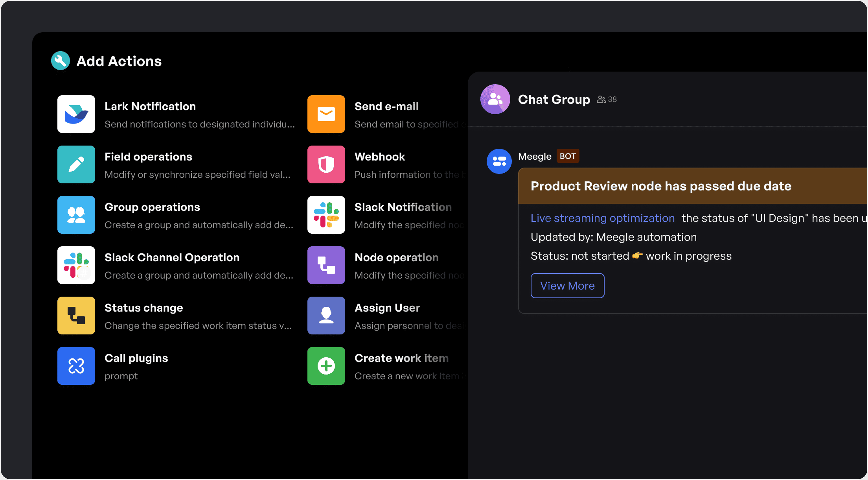This screenshot has height=480, width=868.
Task: Open the Live streaming optimization link
Action: (x=602, y=218)
